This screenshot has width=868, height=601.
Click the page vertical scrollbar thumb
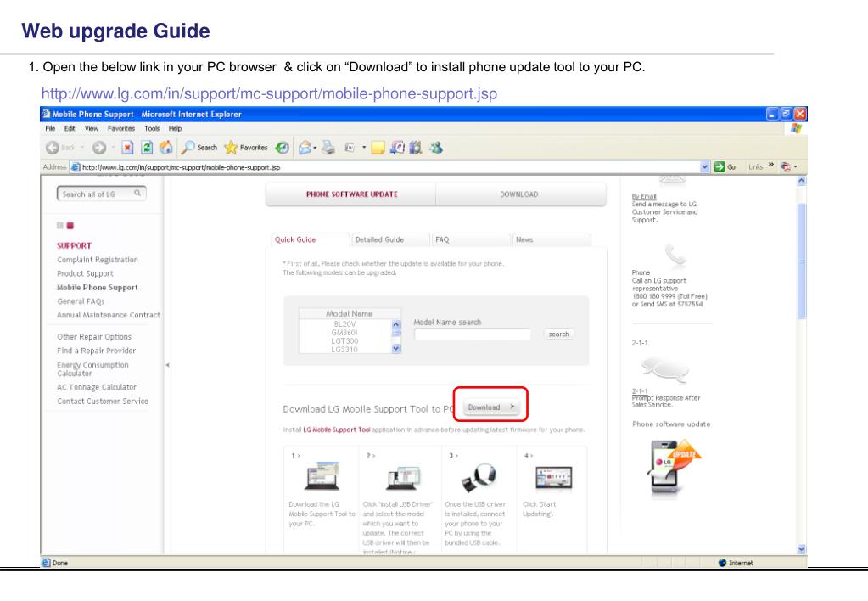tap(802, 261)
